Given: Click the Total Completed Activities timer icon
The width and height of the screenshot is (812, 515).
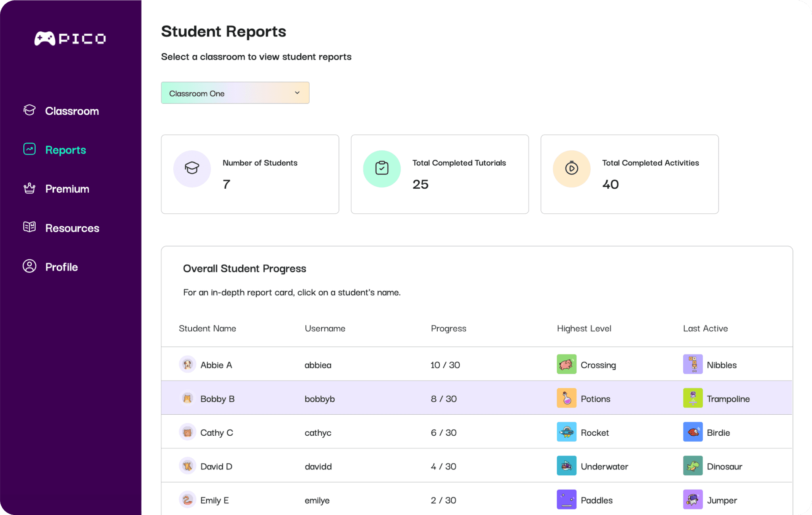Looking at the screenshot, I should coord(571,168).
